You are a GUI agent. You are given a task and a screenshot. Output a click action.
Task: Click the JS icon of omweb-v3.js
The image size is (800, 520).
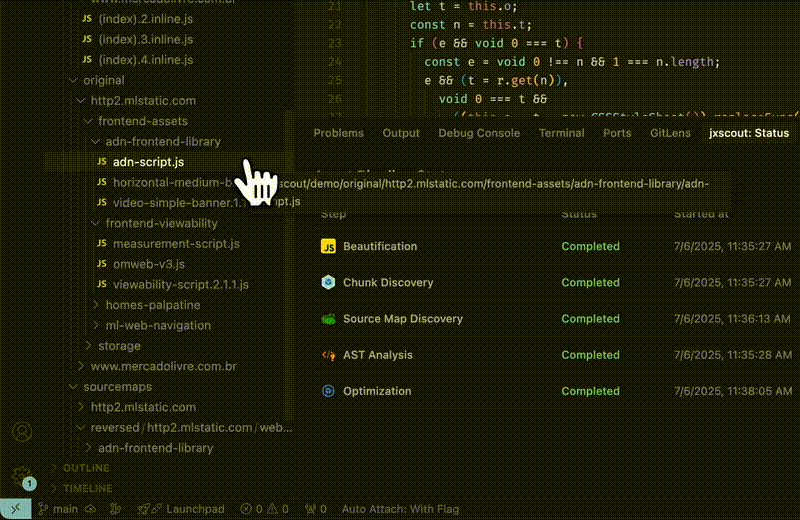point(102,263)
